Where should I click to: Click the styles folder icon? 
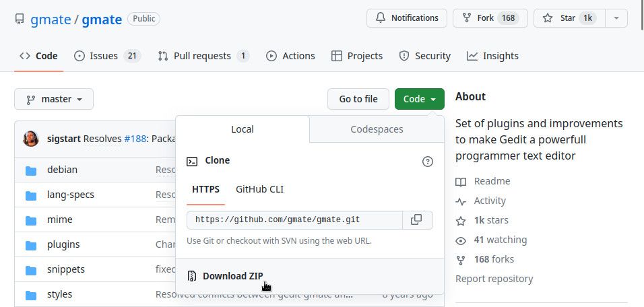click(31, 295)
